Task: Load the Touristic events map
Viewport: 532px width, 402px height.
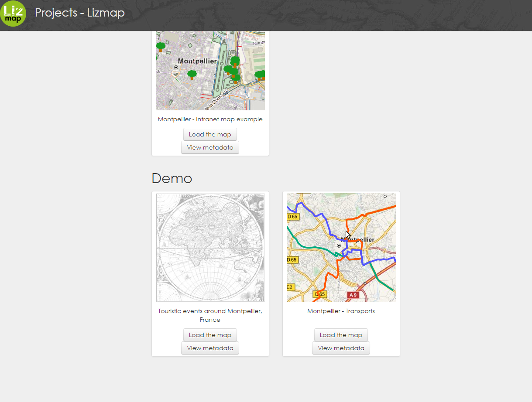Action: click(x=210, y=334)
